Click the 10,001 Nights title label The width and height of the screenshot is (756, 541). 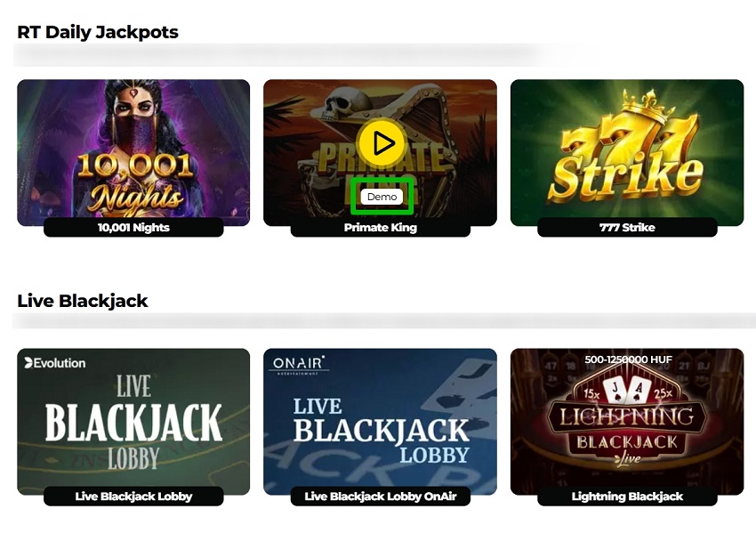point(133,228)
